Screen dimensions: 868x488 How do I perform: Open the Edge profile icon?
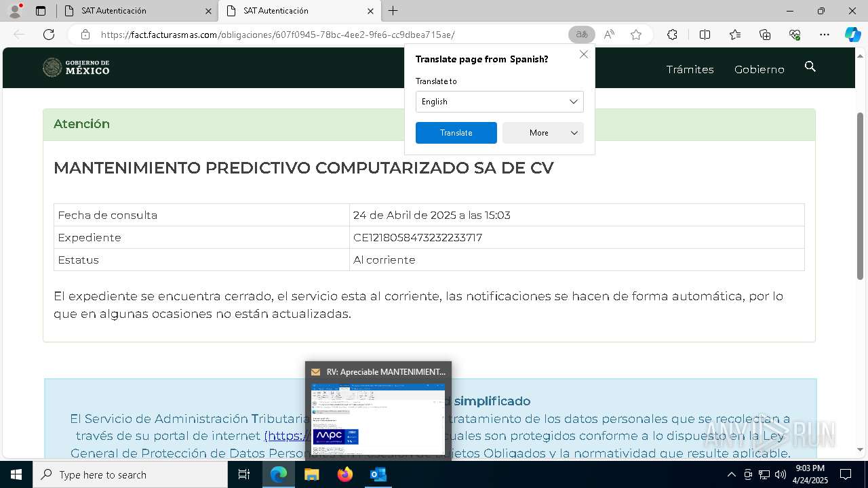coord(15,11)
